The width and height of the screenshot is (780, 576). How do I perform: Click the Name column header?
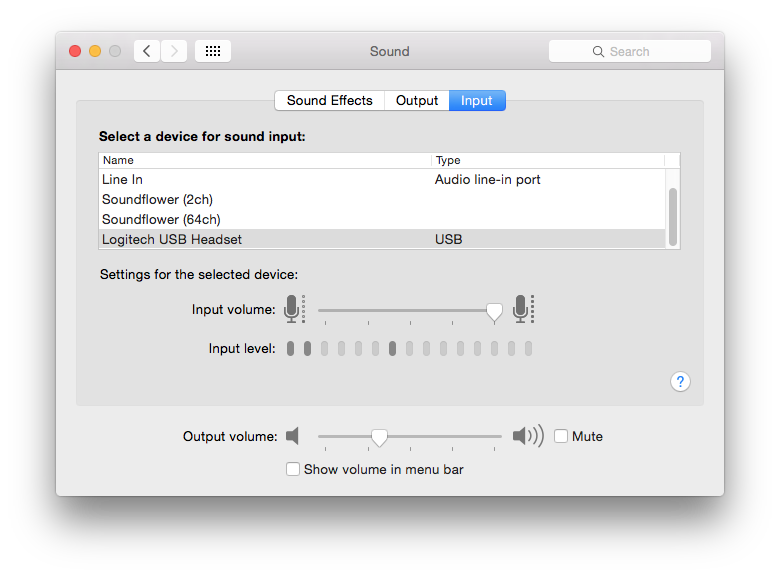[x=265, y=160]
